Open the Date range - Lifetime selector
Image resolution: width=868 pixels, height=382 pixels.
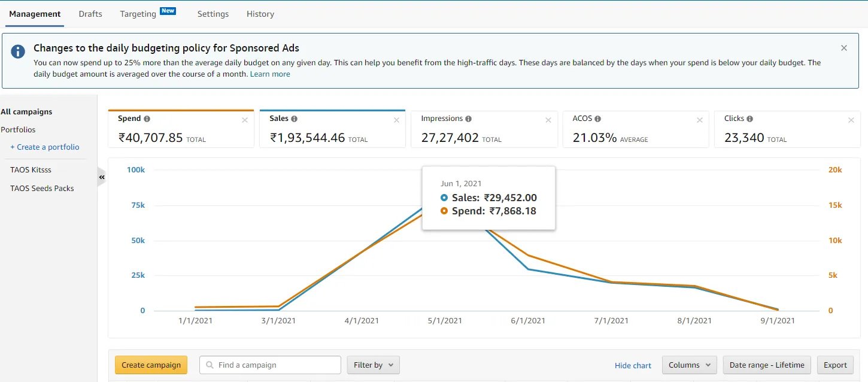tap(766, 365)
